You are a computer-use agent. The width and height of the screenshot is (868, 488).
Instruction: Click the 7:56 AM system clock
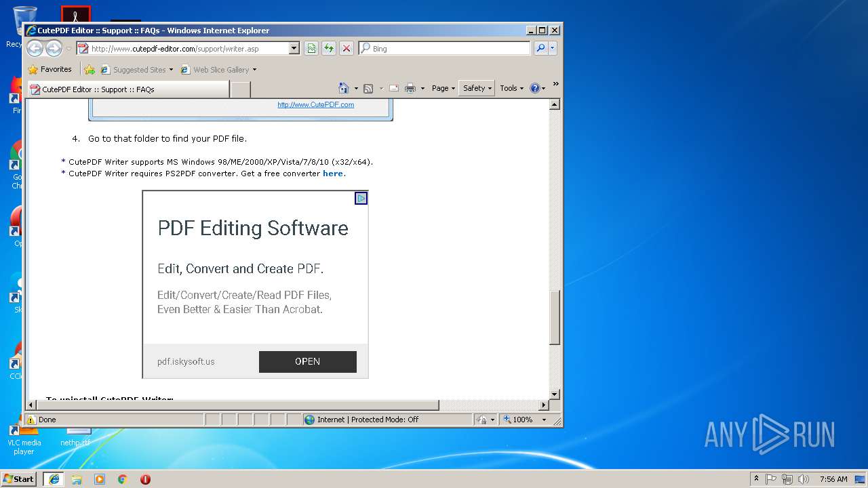click(833, 479)
